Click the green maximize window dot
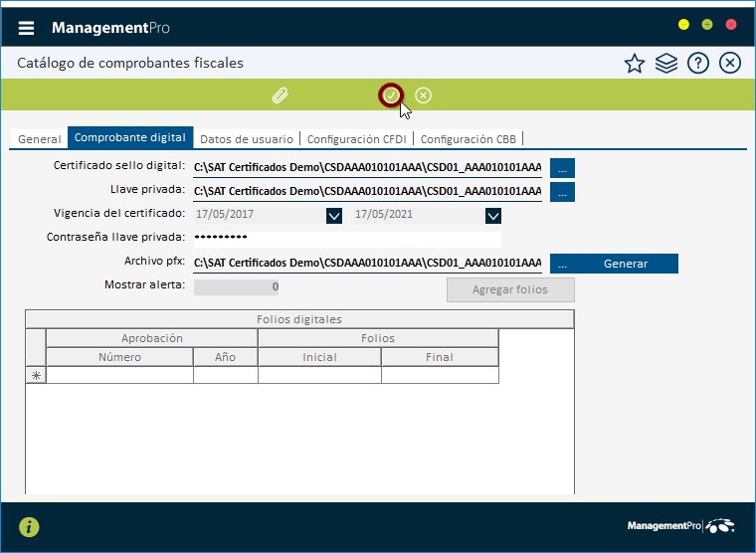The width and height of the screenshot is (756, 553). (x=707, y=25)
